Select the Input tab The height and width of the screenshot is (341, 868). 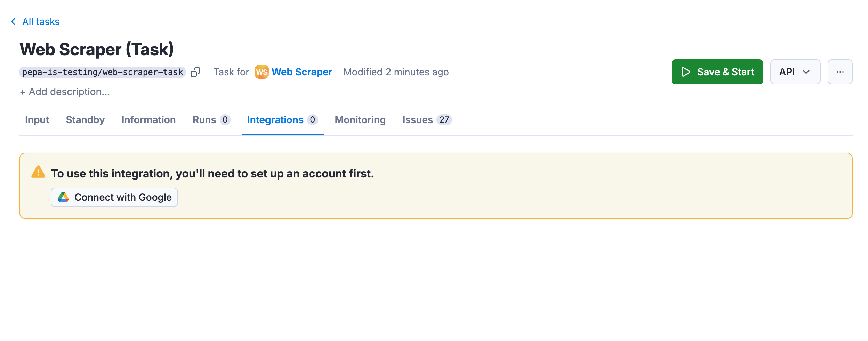point(37,120)
